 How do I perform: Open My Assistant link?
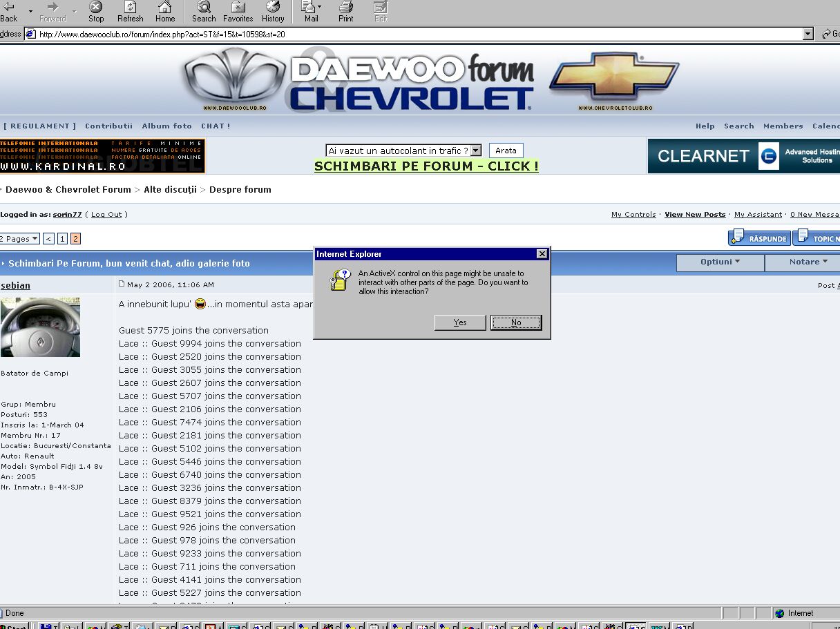758,214
